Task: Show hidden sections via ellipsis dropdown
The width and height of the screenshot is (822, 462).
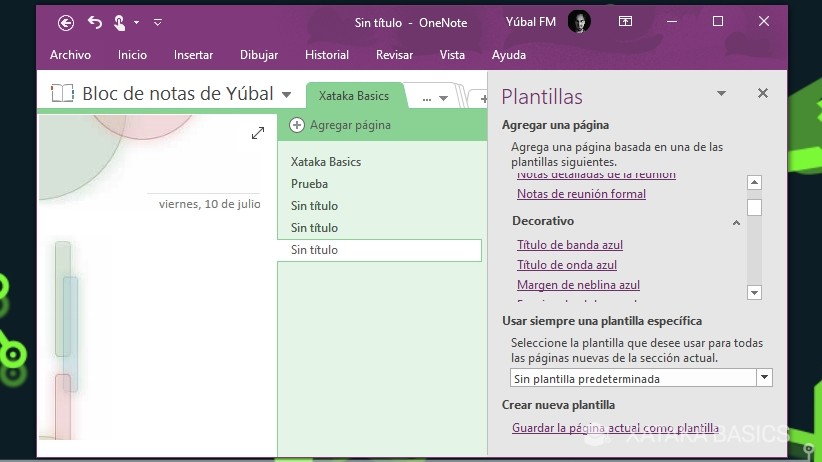Action: [435, 98]
